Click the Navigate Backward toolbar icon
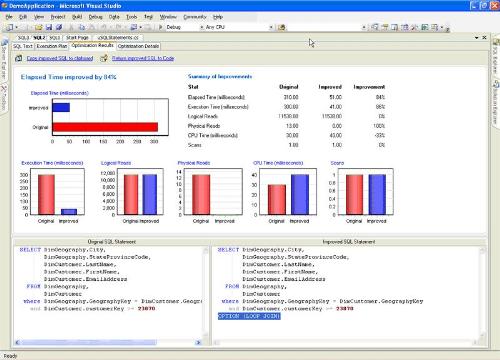 134,27
